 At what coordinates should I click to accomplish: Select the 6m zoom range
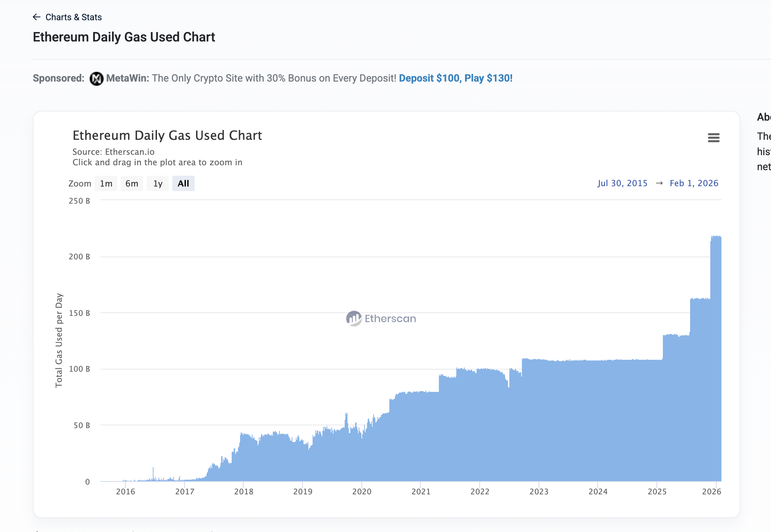click(x=132, y=183)
